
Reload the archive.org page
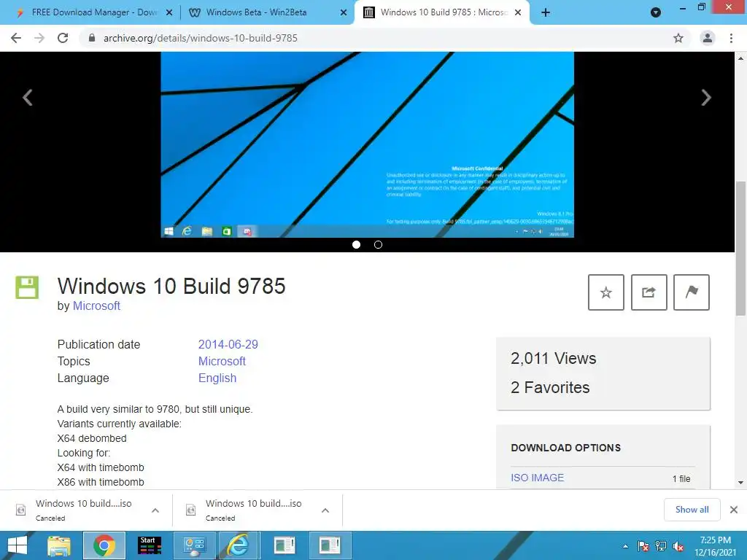(63, 38)
